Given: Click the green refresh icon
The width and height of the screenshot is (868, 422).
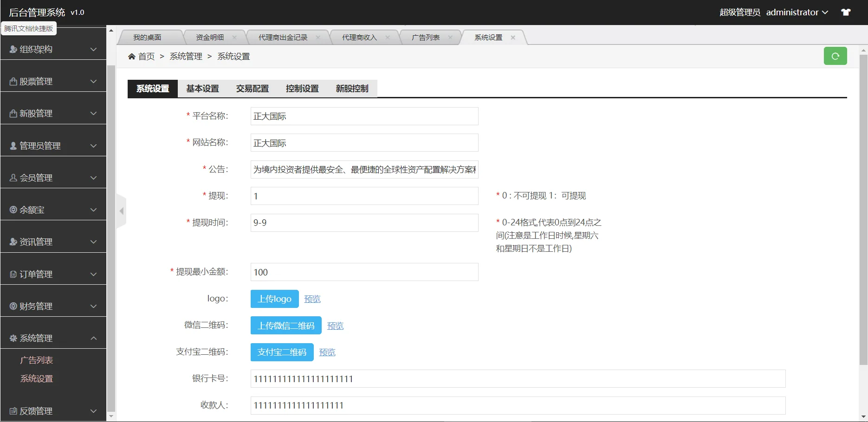Looking at the screenshot, I should pyautogui.click(x=835, y=56).
